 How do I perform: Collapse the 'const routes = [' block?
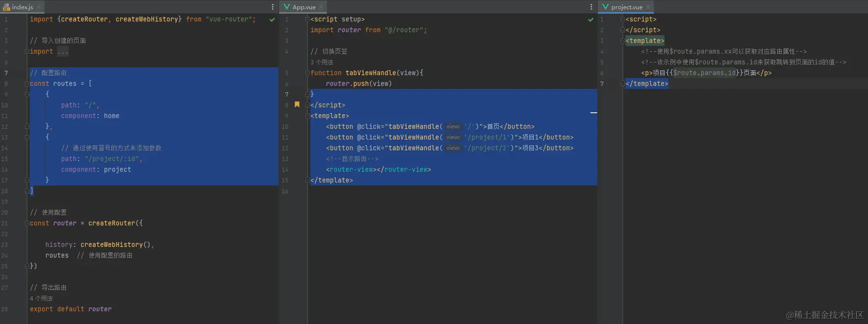click(x=27, y=83)
